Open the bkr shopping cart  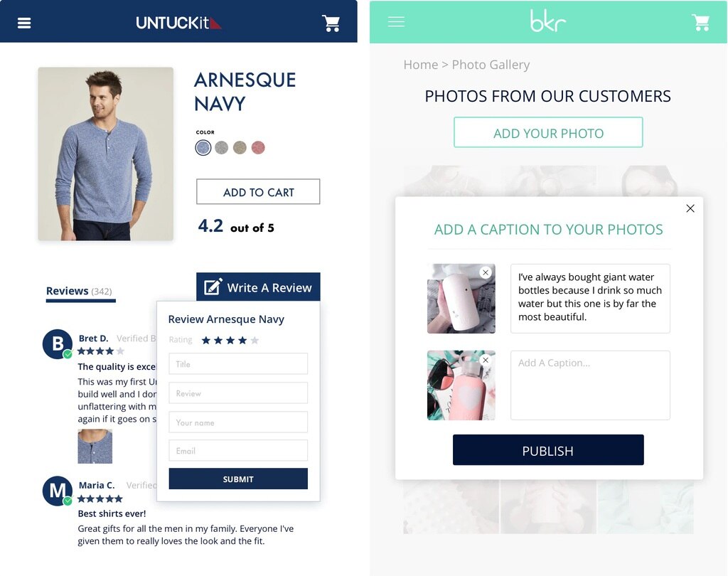point(700,22)
